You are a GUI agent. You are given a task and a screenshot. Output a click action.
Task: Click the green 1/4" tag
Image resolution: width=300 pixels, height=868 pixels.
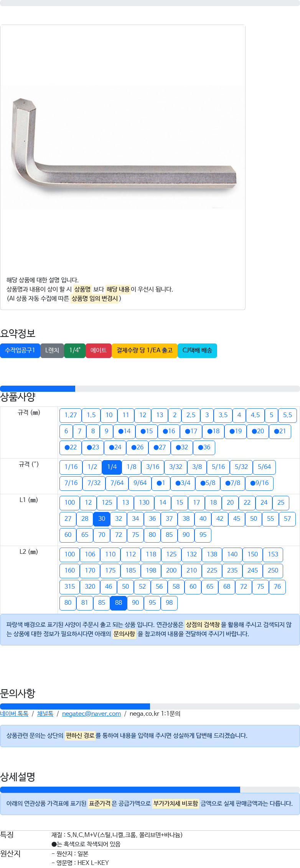[x=75, y=350]
